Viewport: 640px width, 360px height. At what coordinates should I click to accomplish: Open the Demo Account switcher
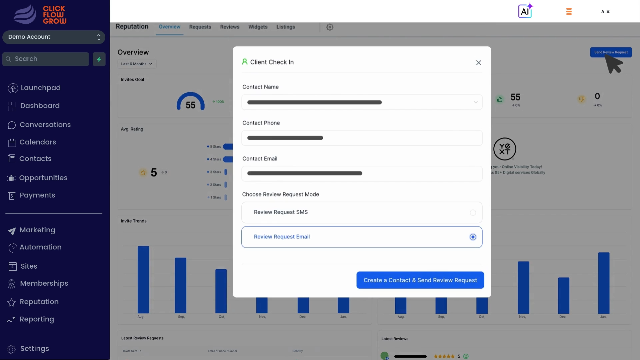coord(53,37)
